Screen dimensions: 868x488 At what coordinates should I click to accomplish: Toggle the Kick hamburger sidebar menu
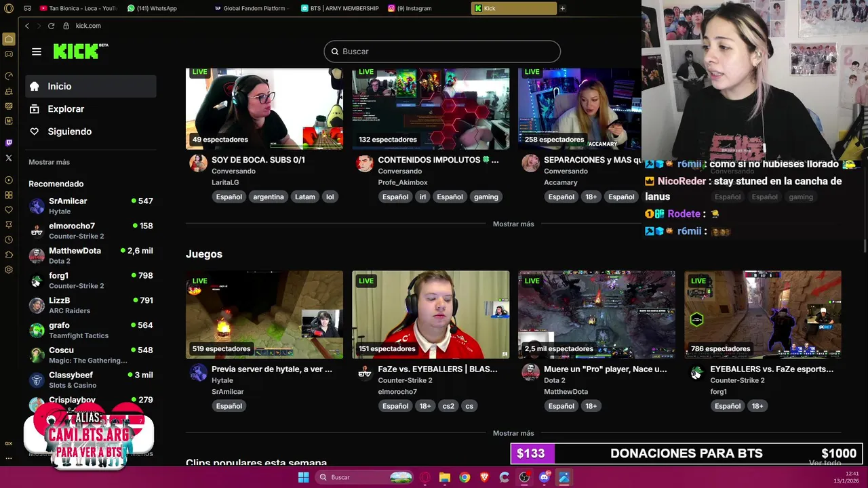(37, 52)
